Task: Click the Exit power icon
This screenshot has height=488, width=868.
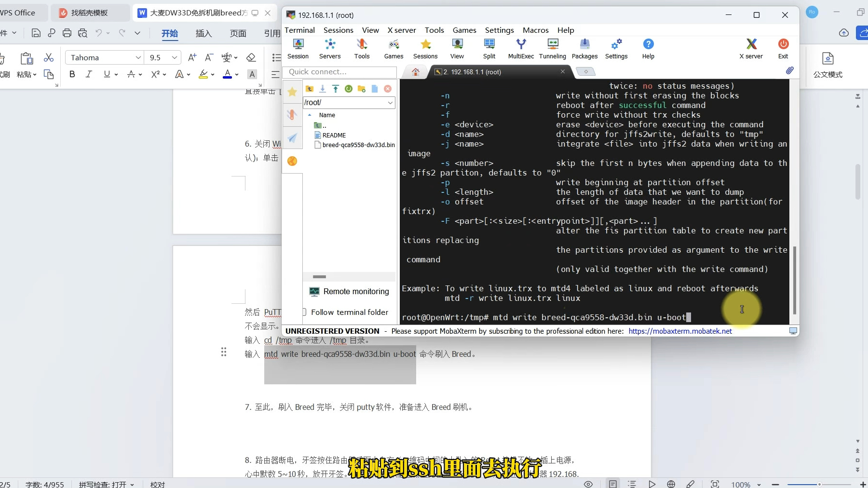Action: tap(783, 49)
